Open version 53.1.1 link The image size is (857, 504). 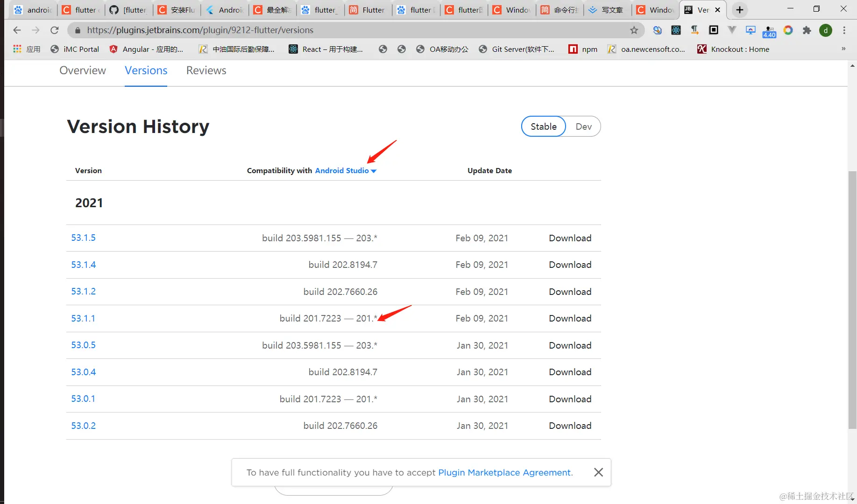83,318
